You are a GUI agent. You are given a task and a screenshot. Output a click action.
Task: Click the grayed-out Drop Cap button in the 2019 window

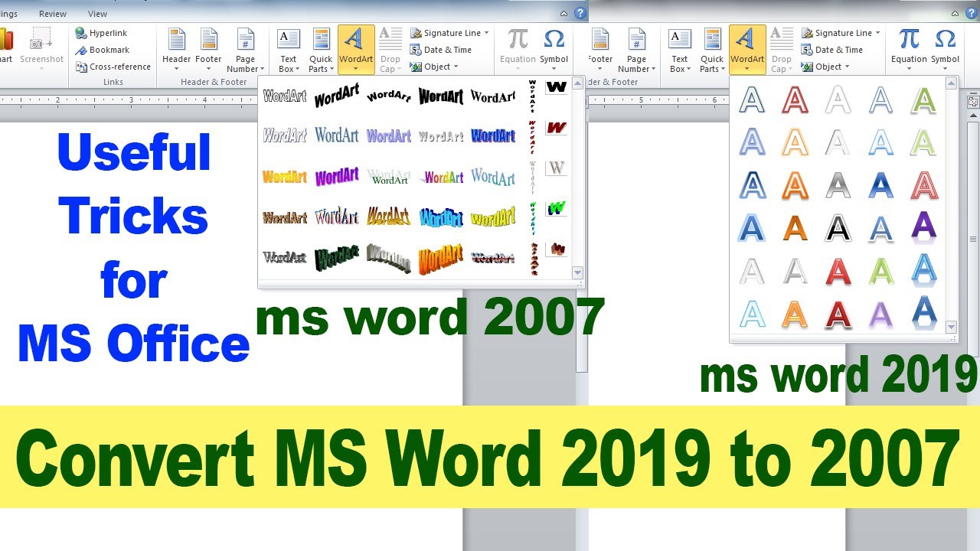coord(782,50)
